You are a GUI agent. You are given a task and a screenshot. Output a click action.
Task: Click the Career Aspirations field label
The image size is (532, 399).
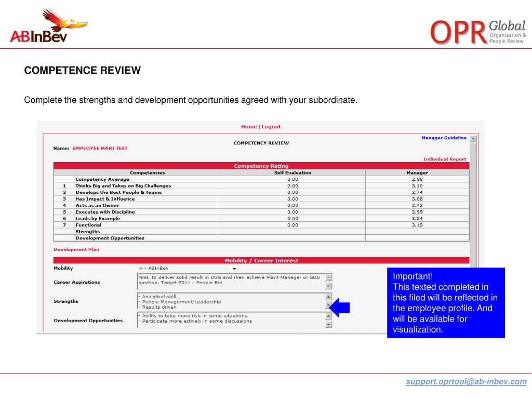point(77,282)
